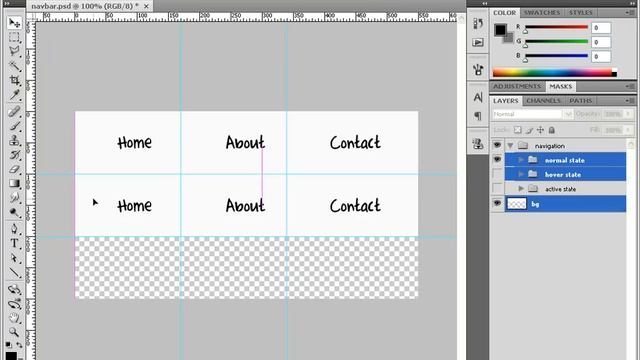Toggle lock image pixels

tap(529, 130)
